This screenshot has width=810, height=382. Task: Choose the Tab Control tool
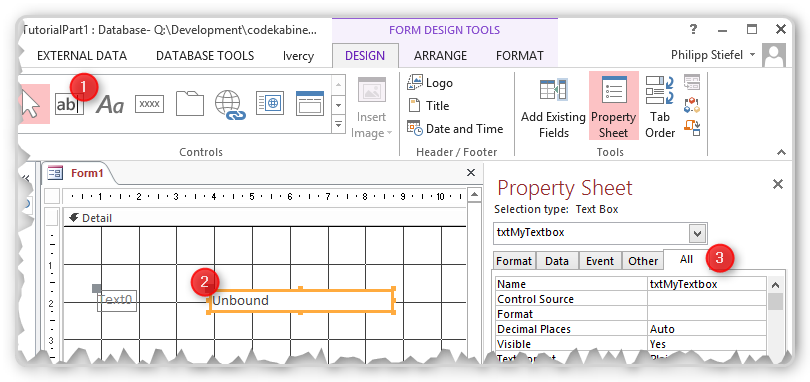coord(190,103)
